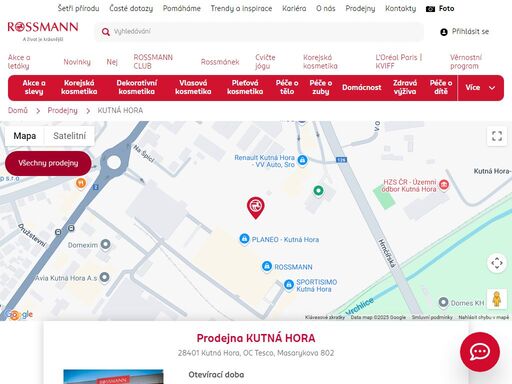Click the Přihlásit se user icon
Screen dimensions: 512x384
coord(444,32)
